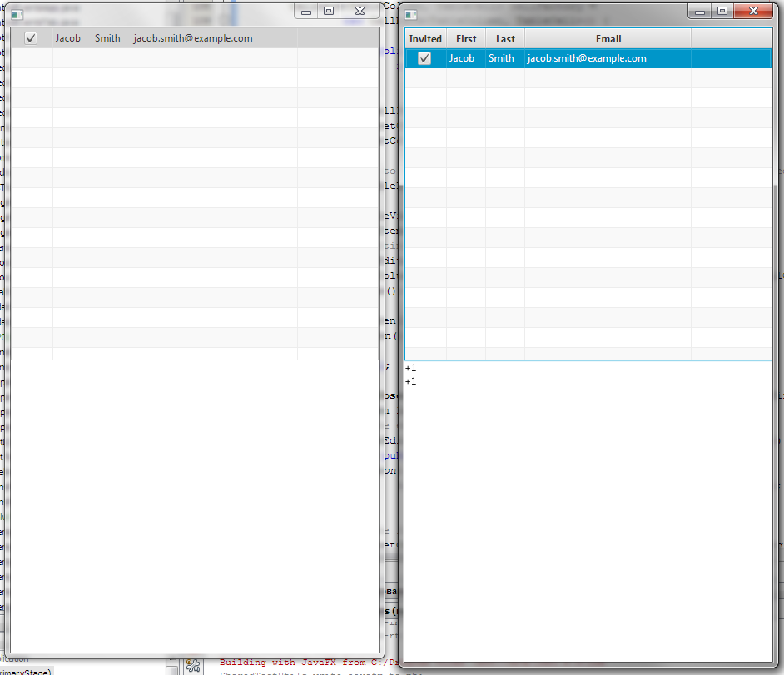784x675 pixels.
Task: Click jacob.smith@example.com in the left window
Action: click(x=193, y=38)
